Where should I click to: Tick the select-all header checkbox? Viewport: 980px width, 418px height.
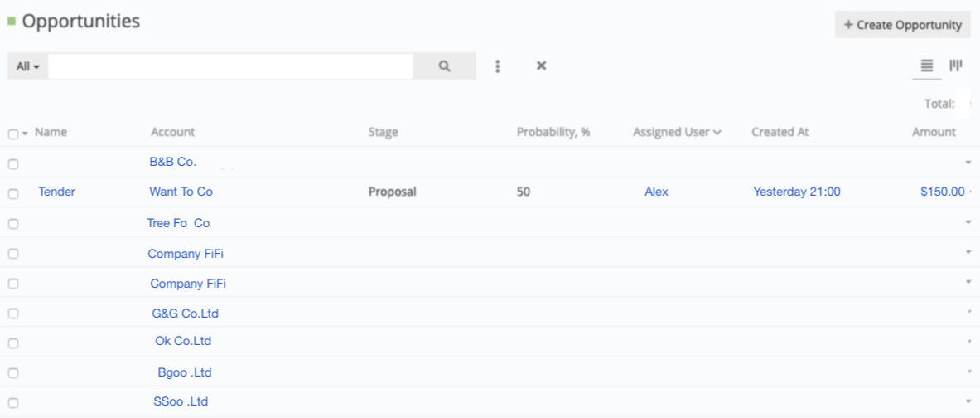(12, 134)
